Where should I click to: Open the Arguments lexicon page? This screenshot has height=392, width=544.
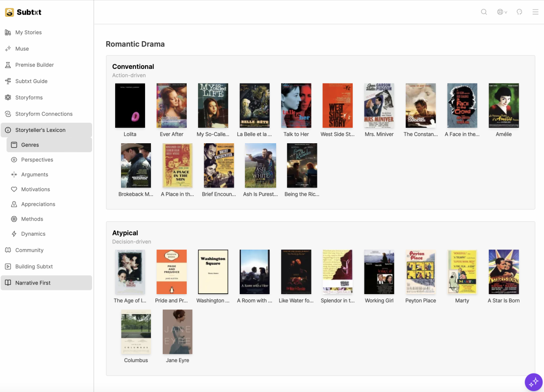49,174
